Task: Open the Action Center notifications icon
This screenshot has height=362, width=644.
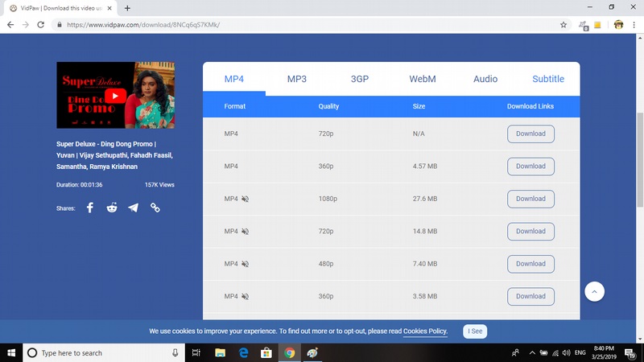Action: 630,353
